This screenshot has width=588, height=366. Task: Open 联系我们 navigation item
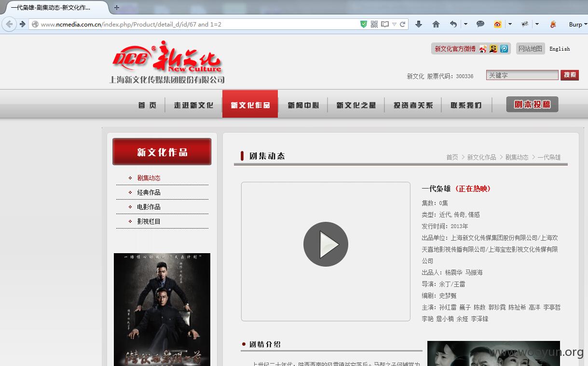(x=466, y=105)
